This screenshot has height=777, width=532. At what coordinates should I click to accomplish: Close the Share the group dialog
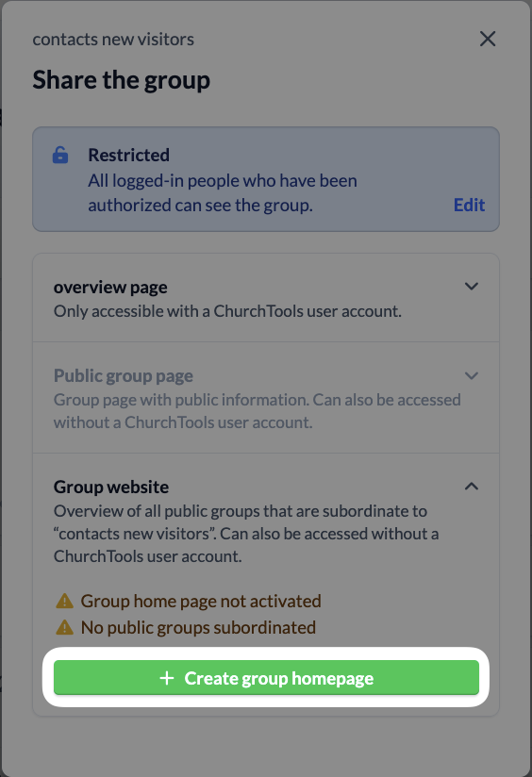488,39
